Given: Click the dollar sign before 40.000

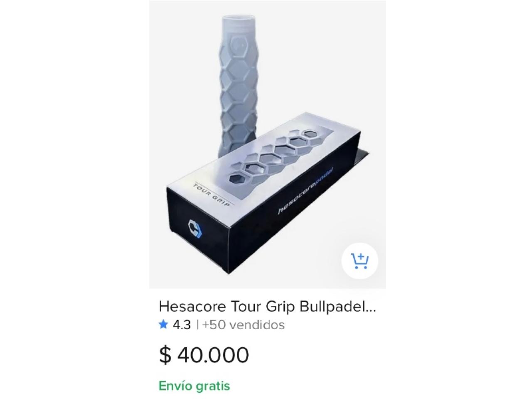Looking at the screenshot, I should pyautogui.click(x=165, y=355).
